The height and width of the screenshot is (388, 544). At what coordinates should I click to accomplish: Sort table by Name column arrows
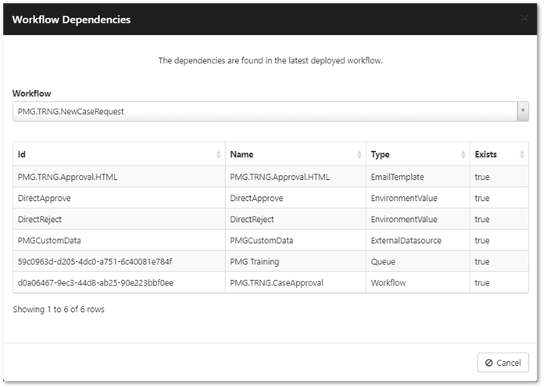tap(359, 154)
